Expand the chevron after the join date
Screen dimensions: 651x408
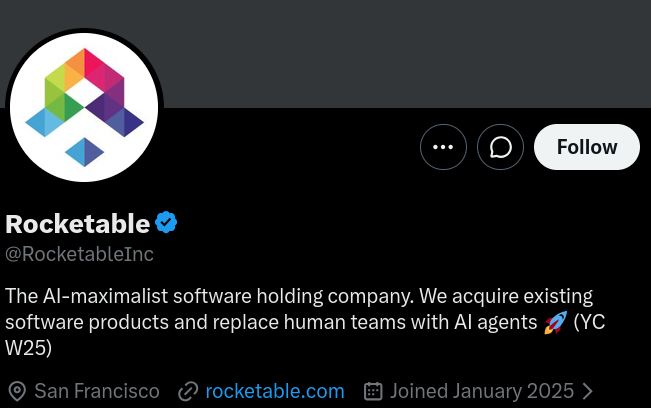[x=587, y=391]
